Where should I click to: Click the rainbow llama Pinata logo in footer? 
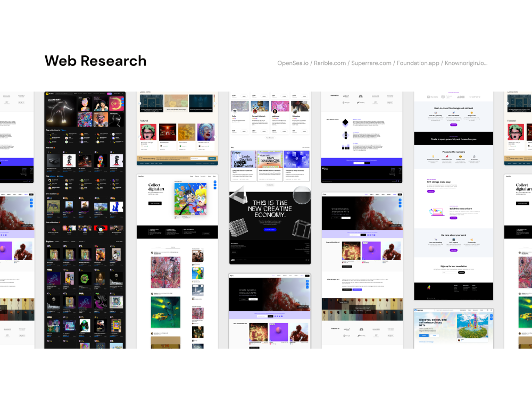[x=428, y=287]
